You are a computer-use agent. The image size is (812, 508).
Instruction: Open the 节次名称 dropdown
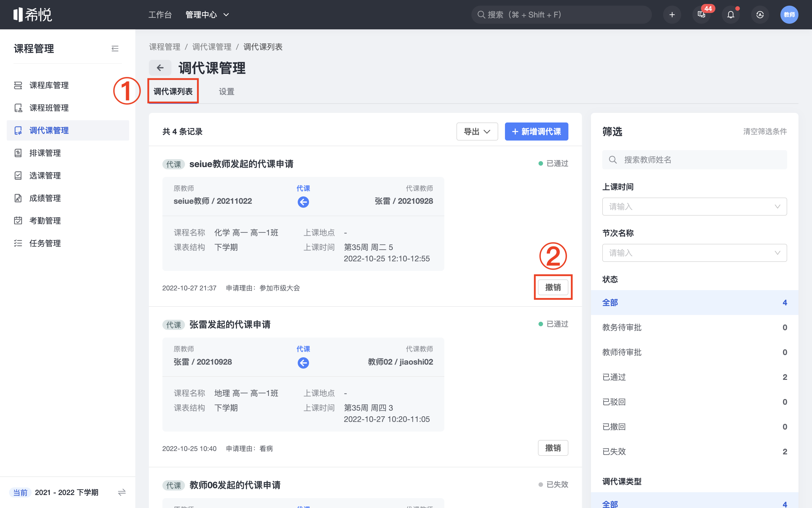[694, 253]
